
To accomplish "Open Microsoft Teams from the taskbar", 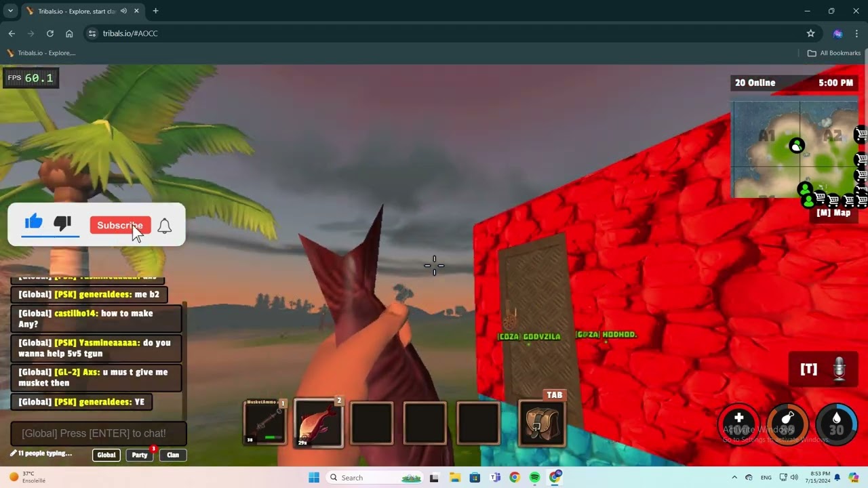I will click(x=495, y=478).
